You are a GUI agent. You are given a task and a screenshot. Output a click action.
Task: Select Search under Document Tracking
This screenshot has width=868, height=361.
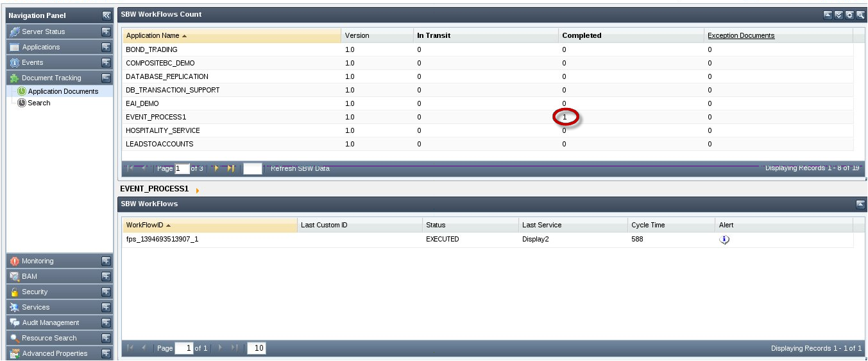click(38, 103)
